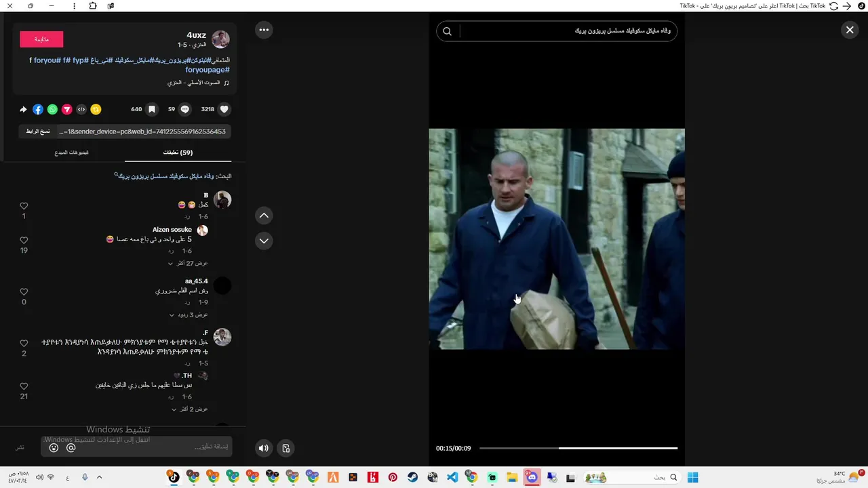The width and height of the screenshot is (868, 488).
Task: Open Visual Studio Code from taskbar
Action: click(452, 478)
